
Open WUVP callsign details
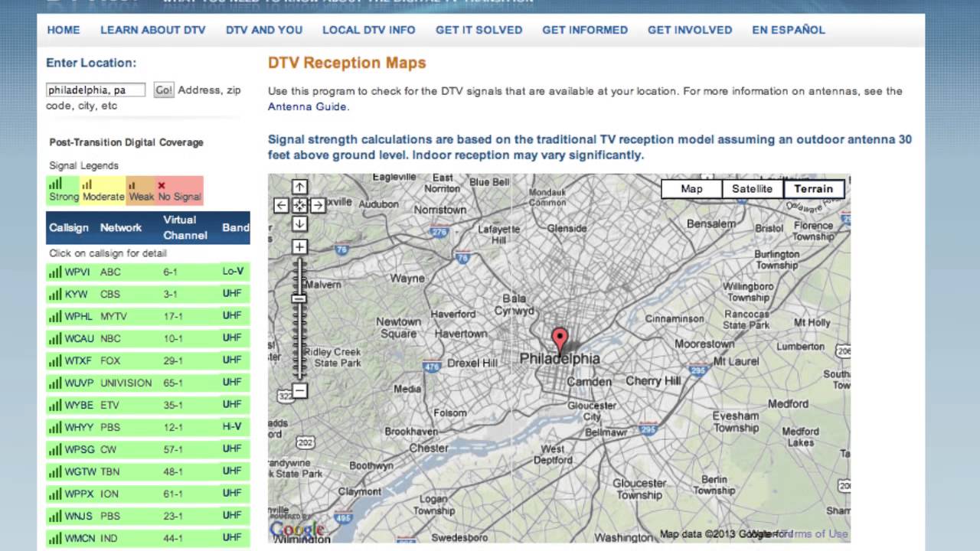tap(79, 383)
